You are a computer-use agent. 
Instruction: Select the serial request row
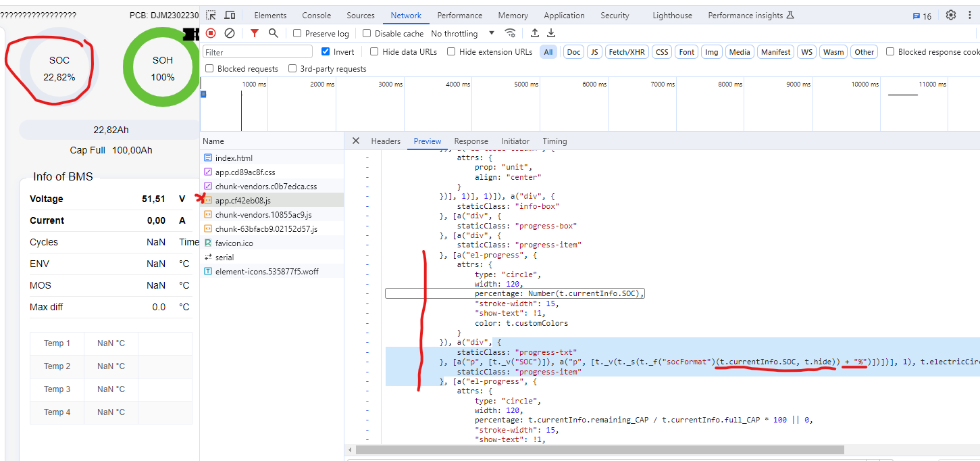(272, 257)
